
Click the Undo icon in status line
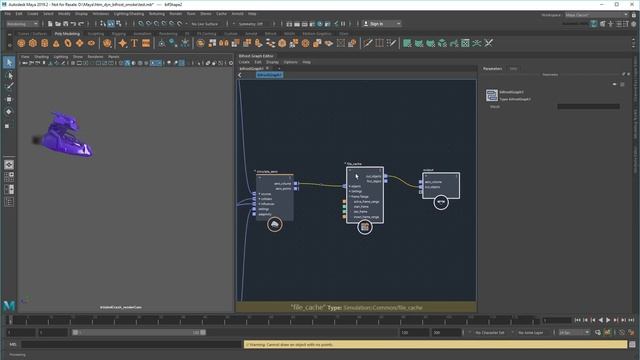click(x=73, y=24)
